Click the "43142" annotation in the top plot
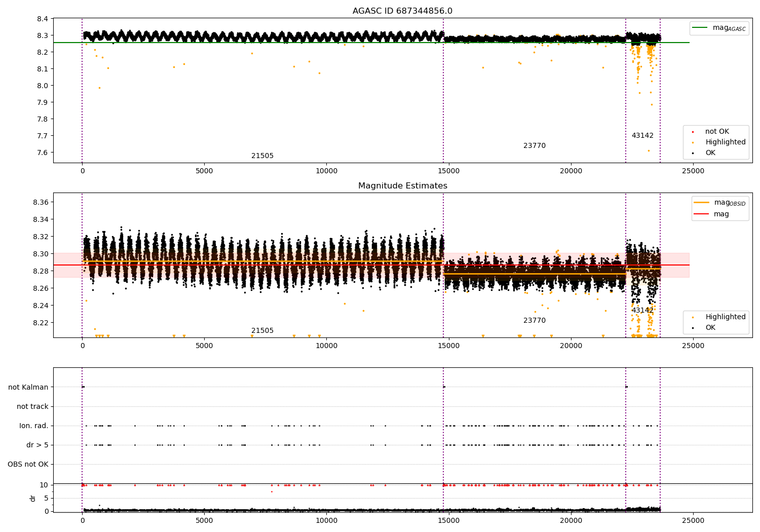Image resolution: width=760 pixels, height=532 pixels. (642, 136)
